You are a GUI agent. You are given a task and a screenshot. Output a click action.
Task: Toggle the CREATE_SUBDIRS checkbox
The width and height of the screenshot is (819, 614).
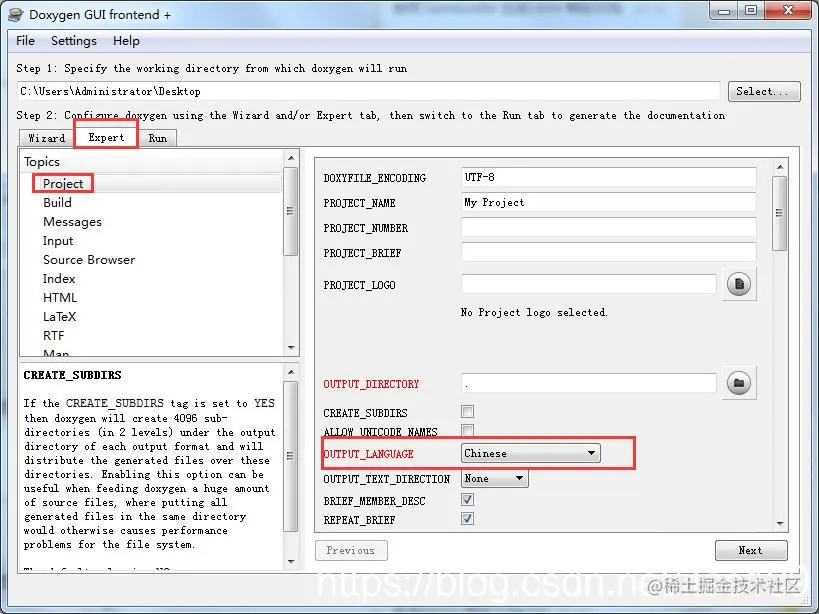coord(467,411)
